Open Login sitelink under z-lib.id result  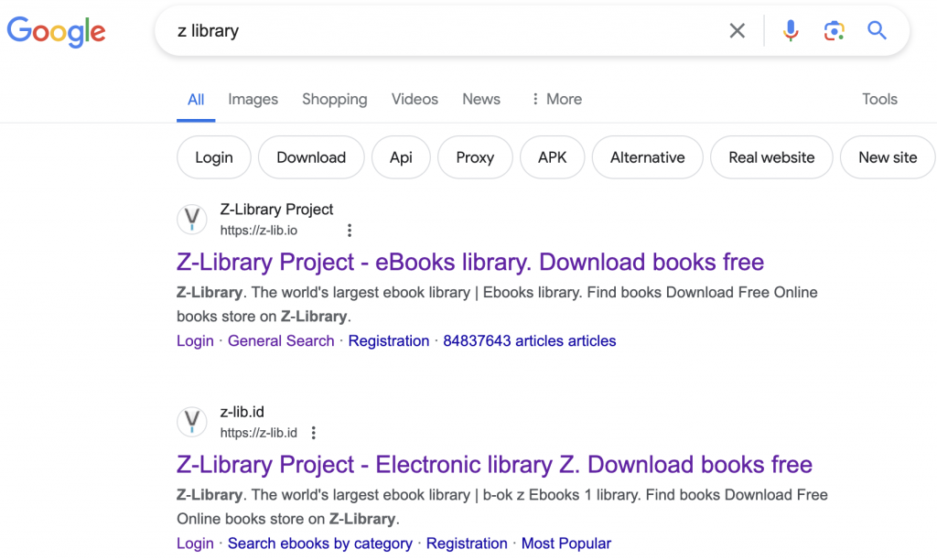coord(195,544)
